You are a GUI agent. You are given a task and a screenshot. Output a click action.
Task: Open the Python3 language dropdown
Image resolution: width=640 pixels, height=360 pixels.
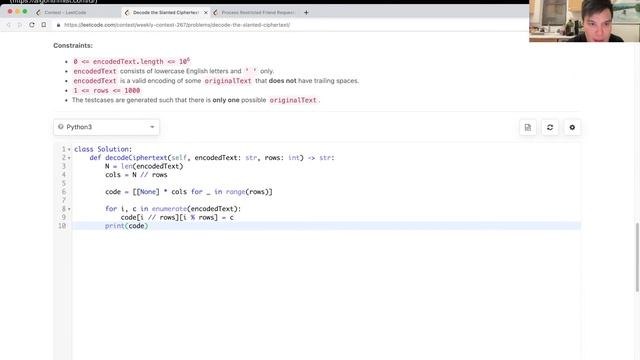(107, 127)
